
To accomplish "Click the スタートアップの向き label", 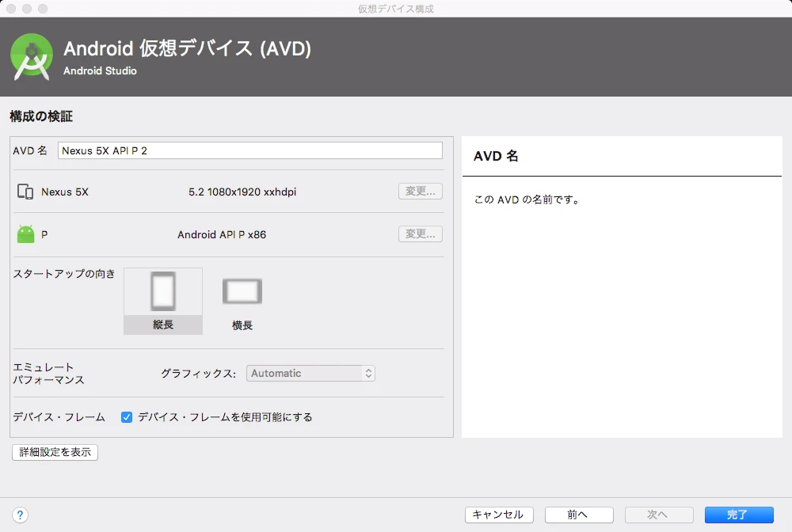I will coord(64,274).
